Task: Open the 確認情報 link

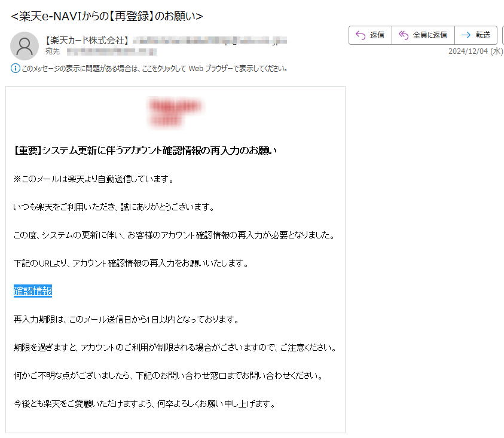Action: 33,291
